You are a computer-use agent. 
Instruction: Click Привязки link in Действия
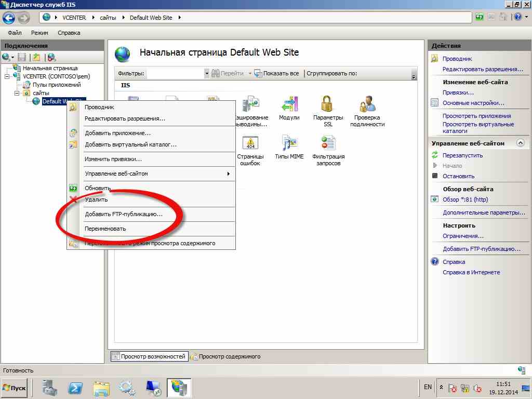[x=458, y=92]
